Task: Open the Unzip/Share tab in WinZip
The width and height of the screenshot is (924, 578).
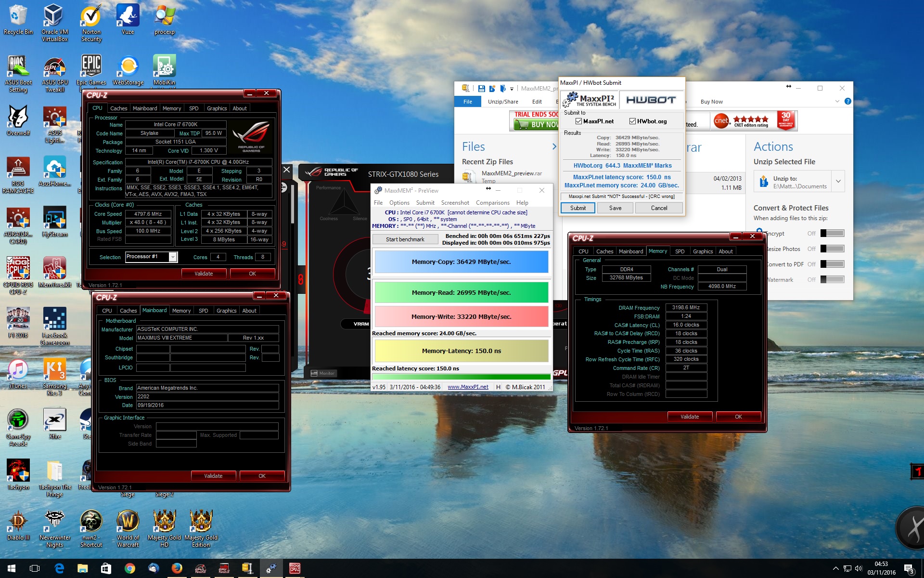Action: [503, 102]
